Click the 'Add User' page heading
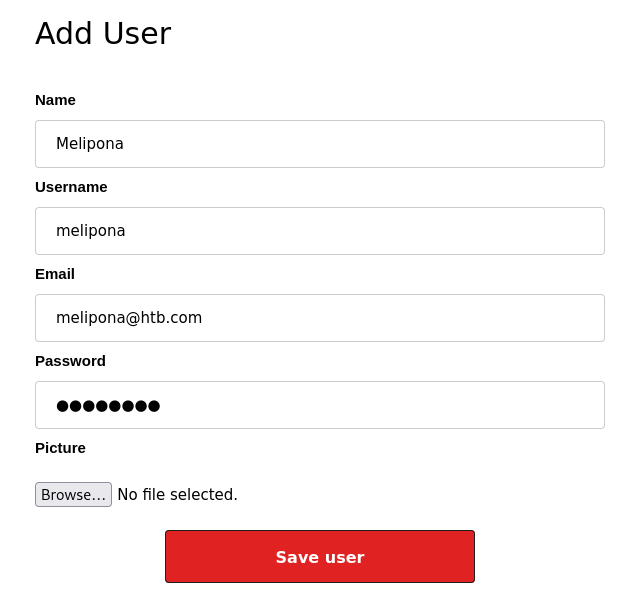 pos(103,33)
